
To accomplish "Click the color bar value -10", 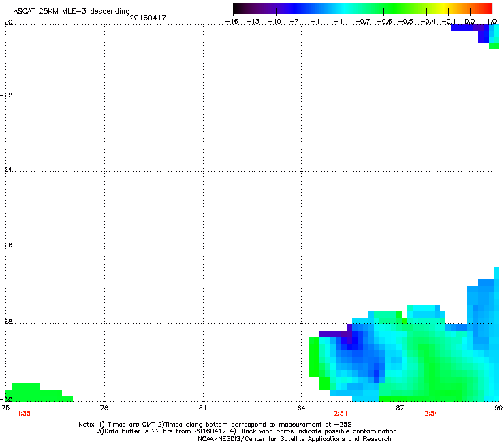I will coord(275,22).
